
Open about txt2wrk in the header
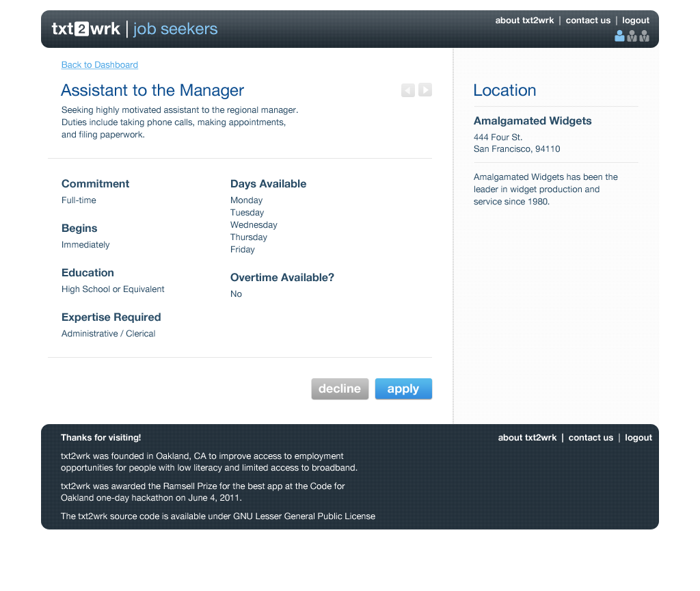[524, 20]
